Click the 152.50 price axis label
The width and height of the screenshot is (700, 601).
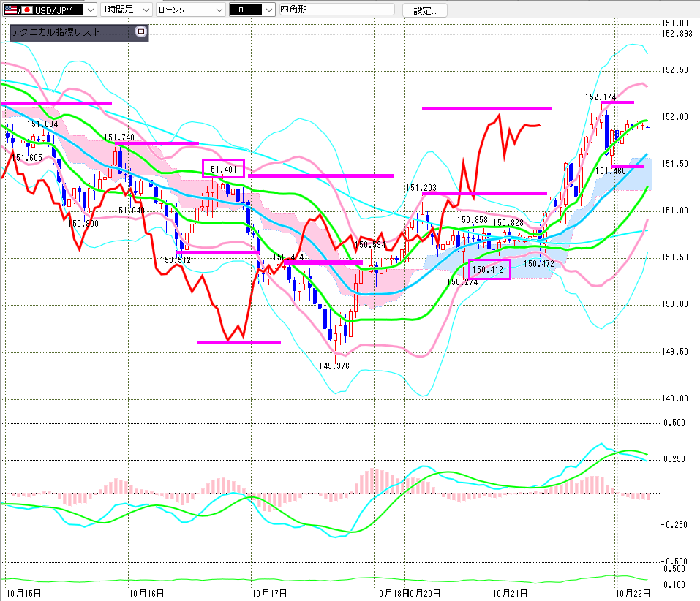click(x=675, y=70)
